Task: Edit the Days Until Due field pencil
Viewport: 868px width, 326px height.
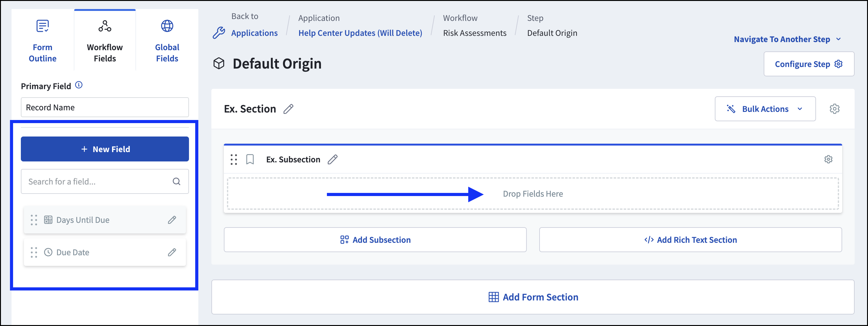Action: tap(172, 220)
